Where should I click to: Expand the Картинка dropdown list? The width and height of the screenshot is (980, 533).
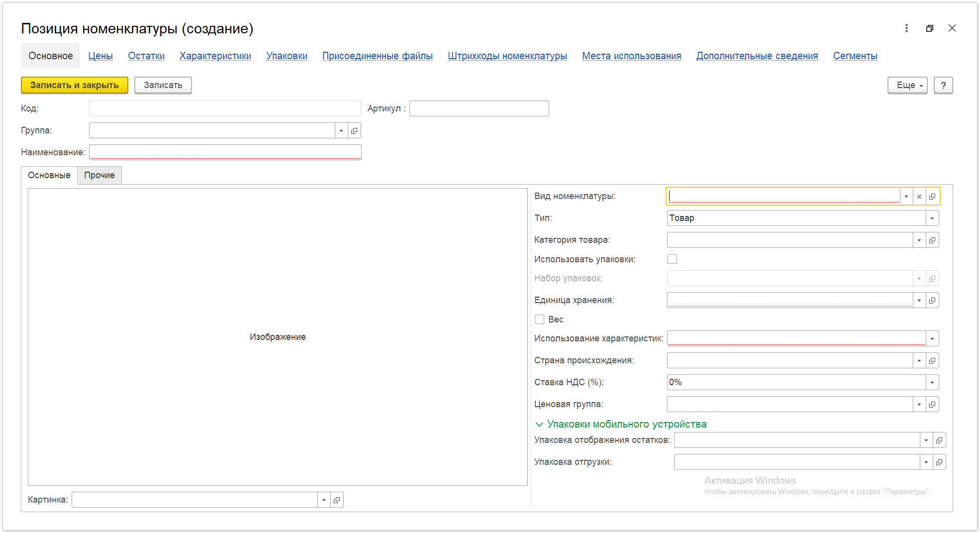324,500
